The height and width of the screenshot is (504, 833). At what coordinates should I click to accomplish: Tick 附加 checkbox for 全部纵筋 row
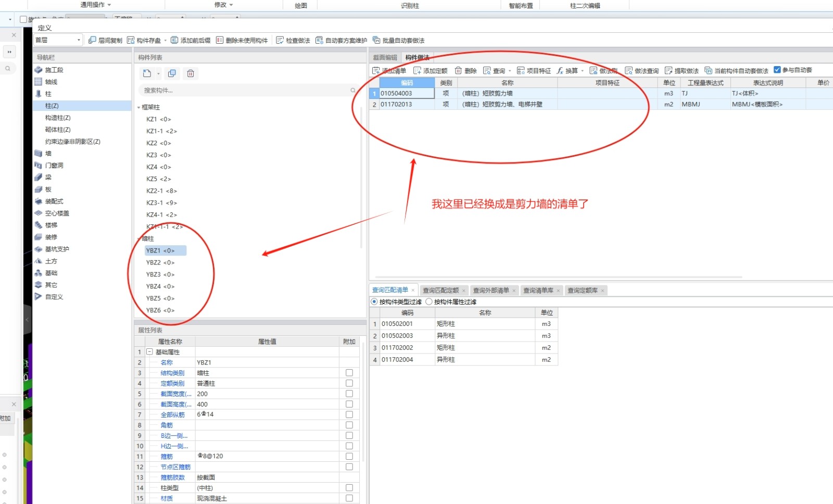point(349,414)
